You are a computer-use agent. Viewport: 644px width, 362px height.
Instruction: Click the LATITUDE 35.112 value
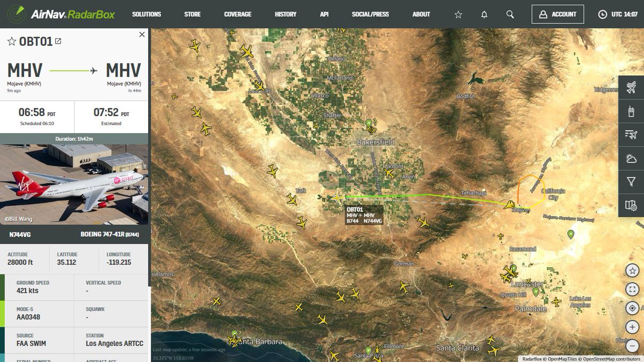68,262
